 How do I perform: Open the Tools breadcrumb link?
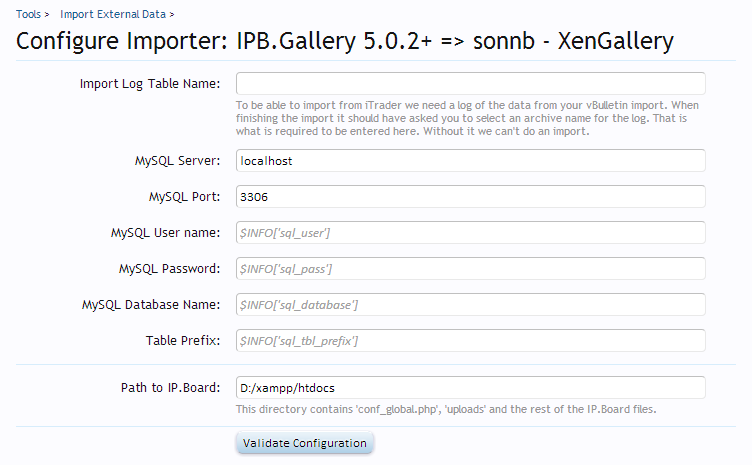tap(28, 15)
